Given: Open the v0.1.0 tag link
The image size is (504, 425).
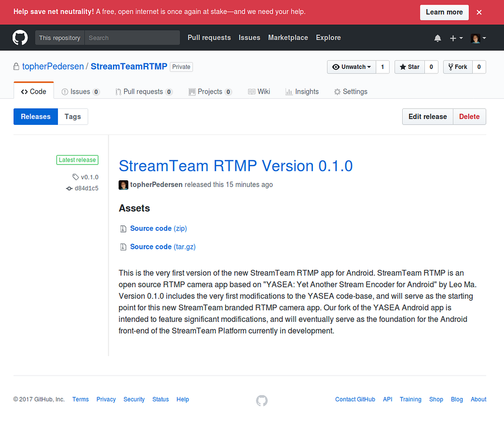Looking at the screenshot, I should pyautogui.click(x=86, y=177).
